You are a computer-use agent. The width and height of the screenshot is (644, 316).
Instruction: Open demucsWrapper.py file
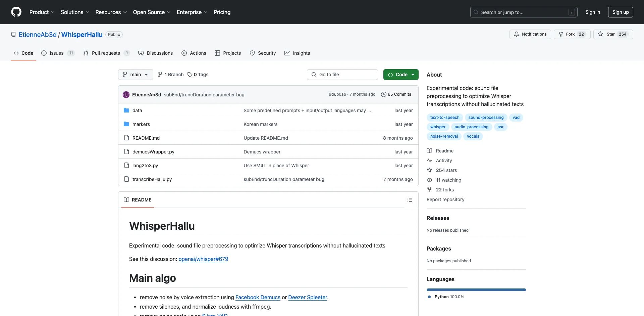[x=153, y=152]
